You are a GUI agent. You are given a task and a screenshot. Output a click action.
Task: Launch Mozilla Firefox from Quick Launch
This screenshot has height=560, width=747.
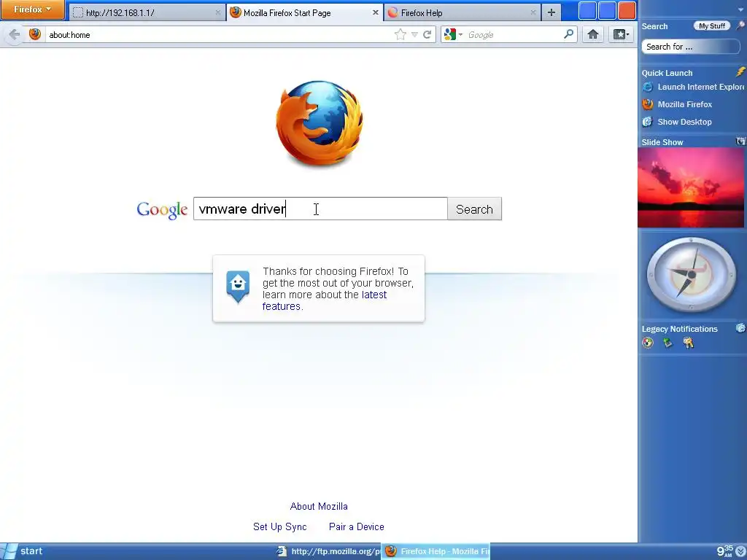pos(684,104)
